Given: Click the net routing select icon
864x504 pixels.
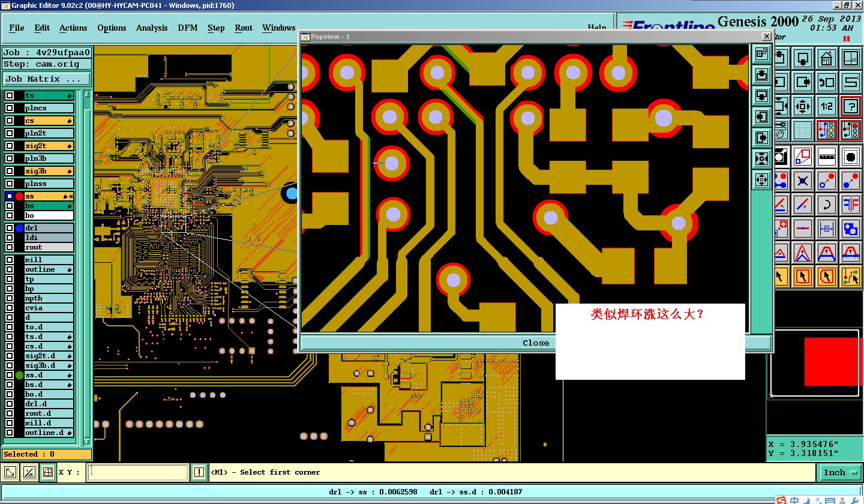Looking at the screenshot, I should coord(850,276).
